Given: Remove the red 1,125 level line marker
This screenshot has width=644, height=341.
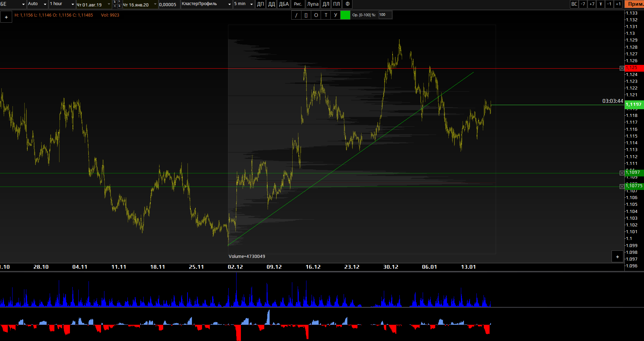Looking at the screenshot, I should click(622, 69).
